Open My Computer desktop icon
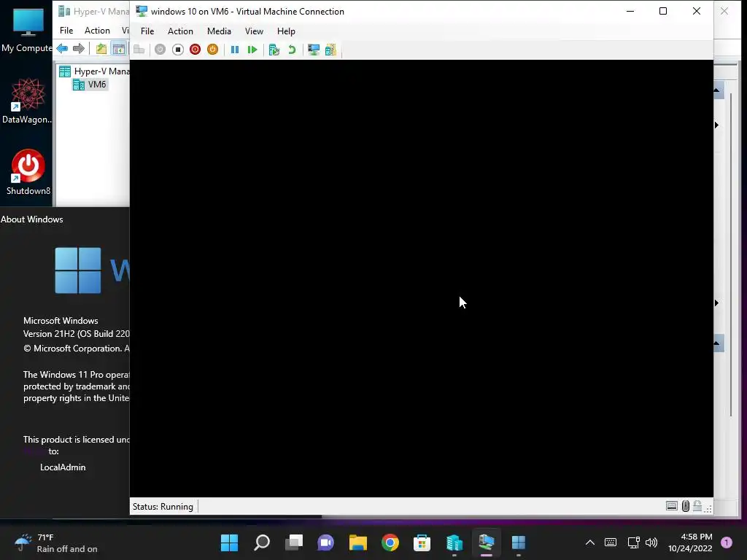Screen dimensions: 747x560 coord(28,29)
